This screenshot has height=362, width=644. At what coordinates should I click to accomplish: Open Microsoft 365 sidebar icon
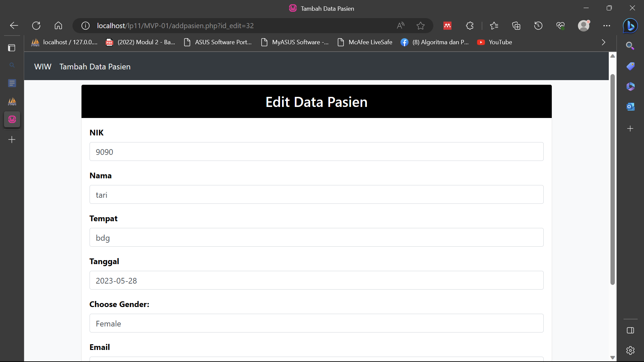click(631, 86)
